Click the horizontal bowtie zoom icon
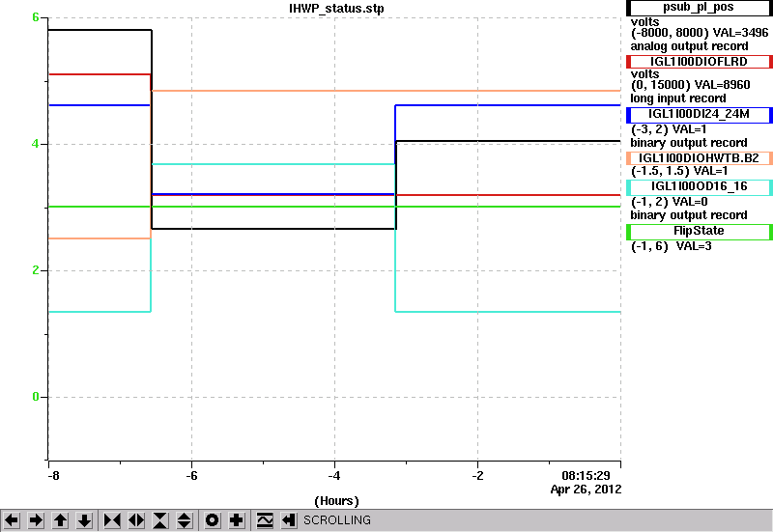 [x=112, y=520]
